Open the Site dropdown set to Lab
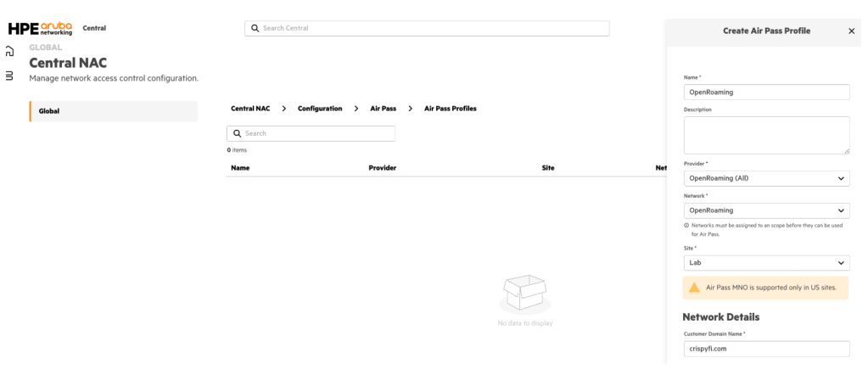This screenshot has width=868, height=375. 765,263
